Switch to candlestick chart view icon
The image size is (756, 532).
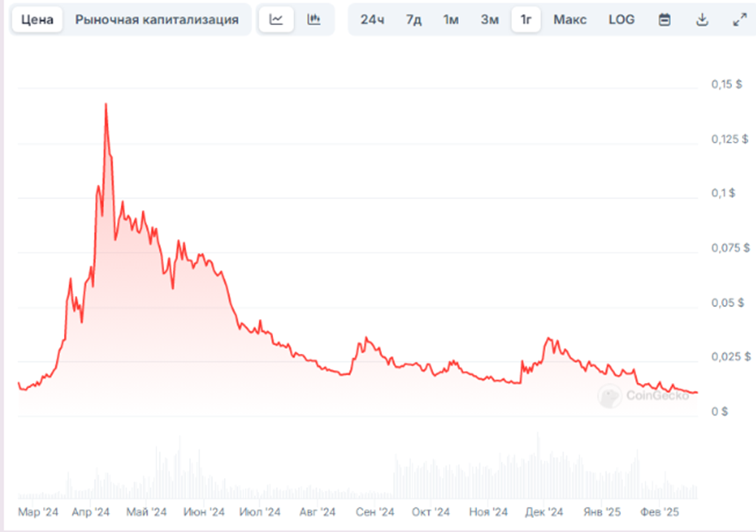pyautogui.click(x=314, y=19)
